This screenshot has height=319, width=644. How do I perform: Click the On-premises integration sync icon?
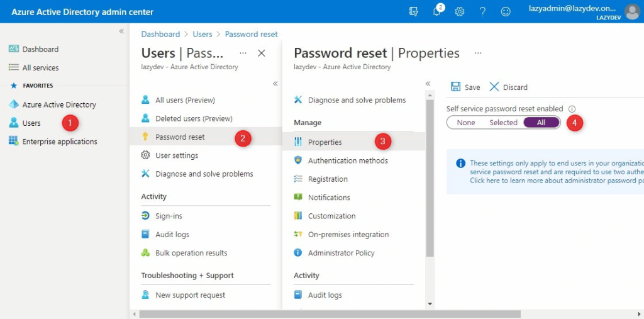click(298, 234)
